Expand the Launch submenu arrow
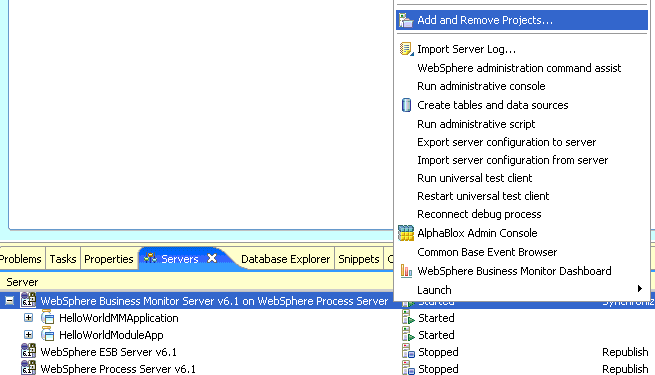This screenshot has height=375, width=655. 640,289
